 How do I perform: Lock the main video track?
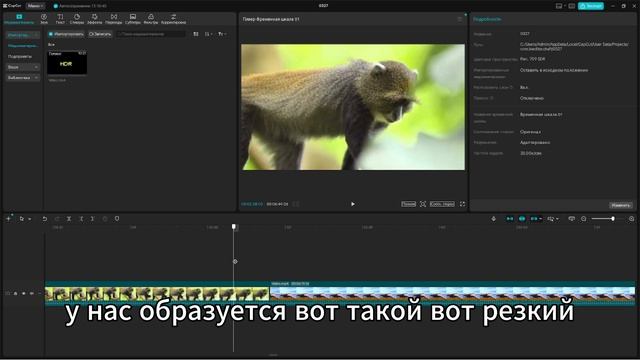16,293
